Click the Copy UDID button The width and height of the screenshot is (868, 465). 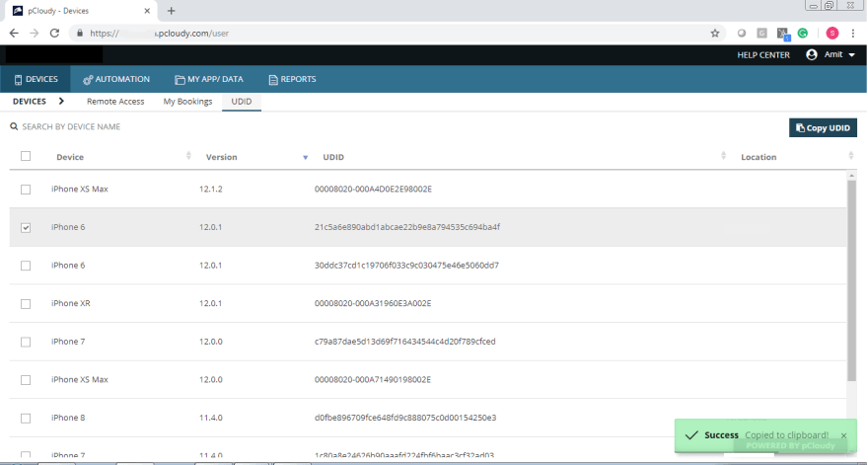click(x=824, y=127)
